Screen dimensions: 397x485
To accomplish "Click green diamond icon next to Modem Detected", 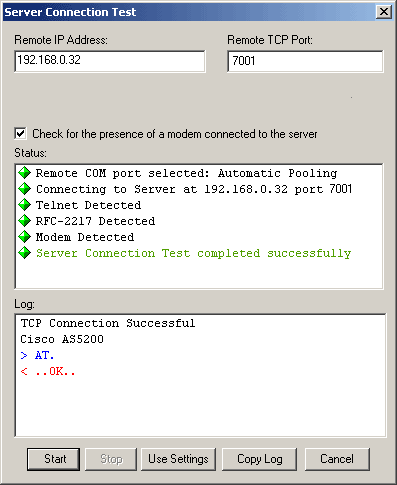I will point(24,237).
